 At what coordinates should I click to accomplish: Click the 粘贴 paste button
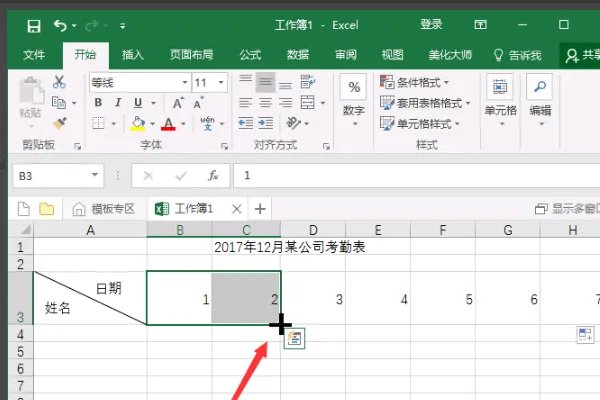[x=31, y=100]
